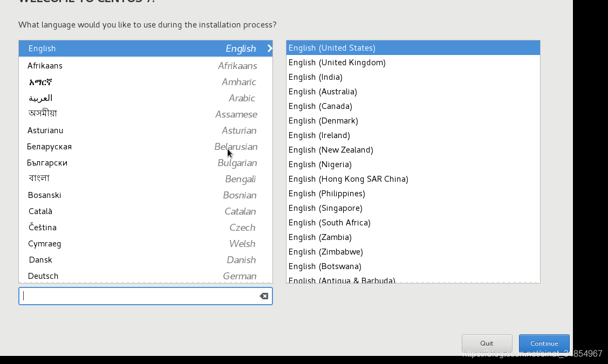Select Dansk (Danish) language

pos(146,260)
